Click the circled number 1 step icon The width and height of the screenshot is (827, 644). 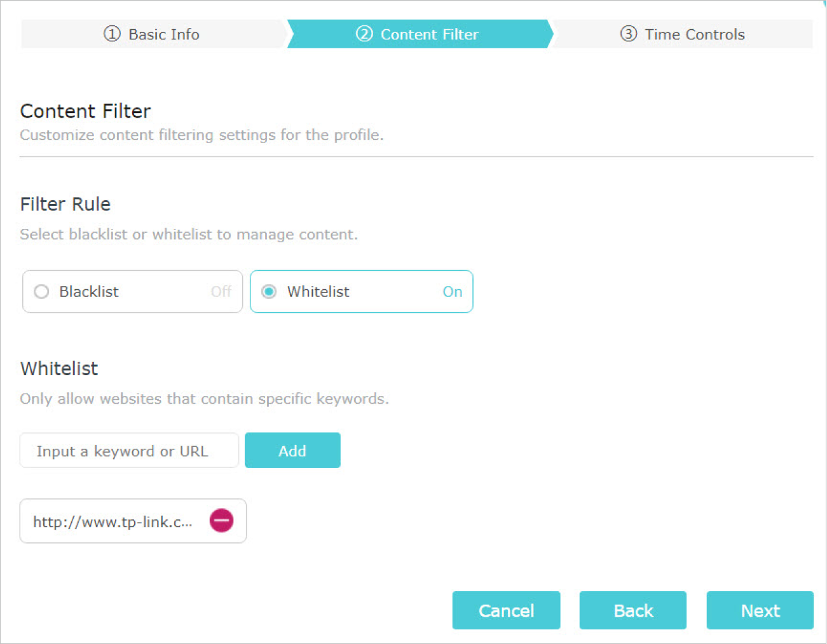click(x=112, y=34)
